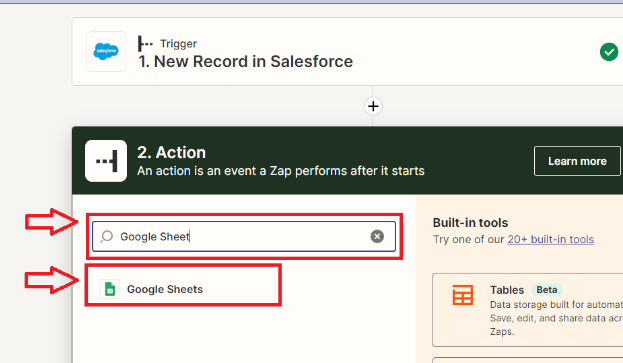
Task: Click the action description subtitle text
Action: pos(281,171)
